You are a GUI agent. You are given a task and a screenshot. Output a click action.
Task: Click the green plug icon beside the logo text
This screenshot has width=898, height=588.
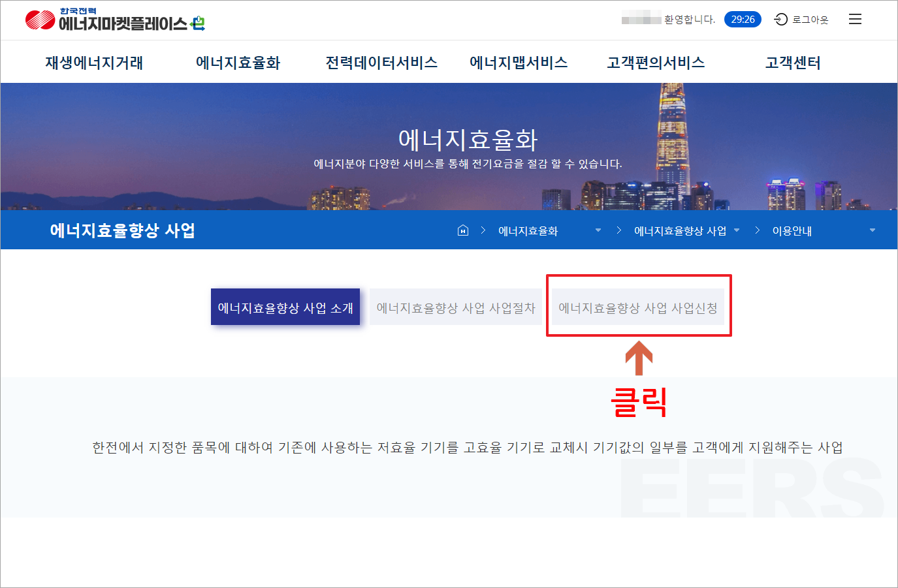click(199, 23)
